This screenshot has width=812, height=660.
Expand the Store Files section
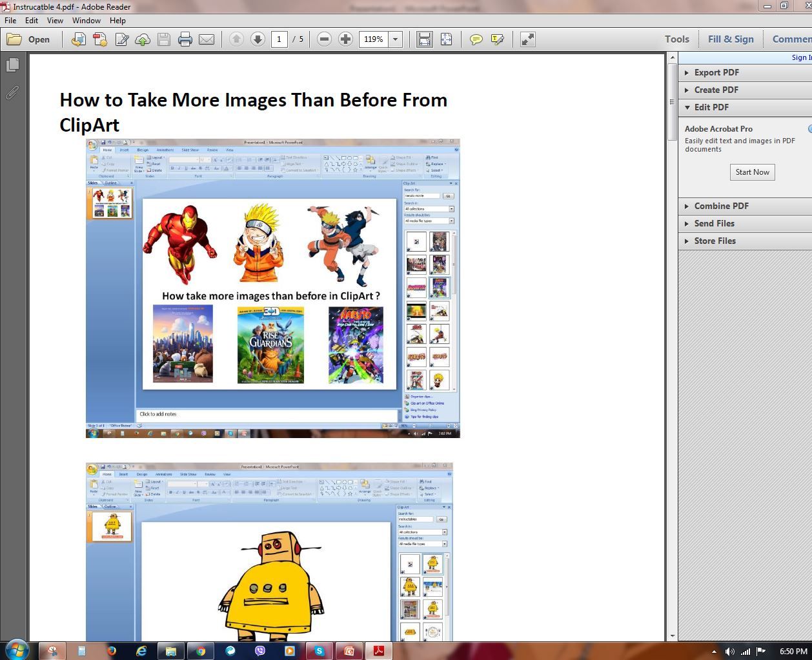tap(745, 241)
